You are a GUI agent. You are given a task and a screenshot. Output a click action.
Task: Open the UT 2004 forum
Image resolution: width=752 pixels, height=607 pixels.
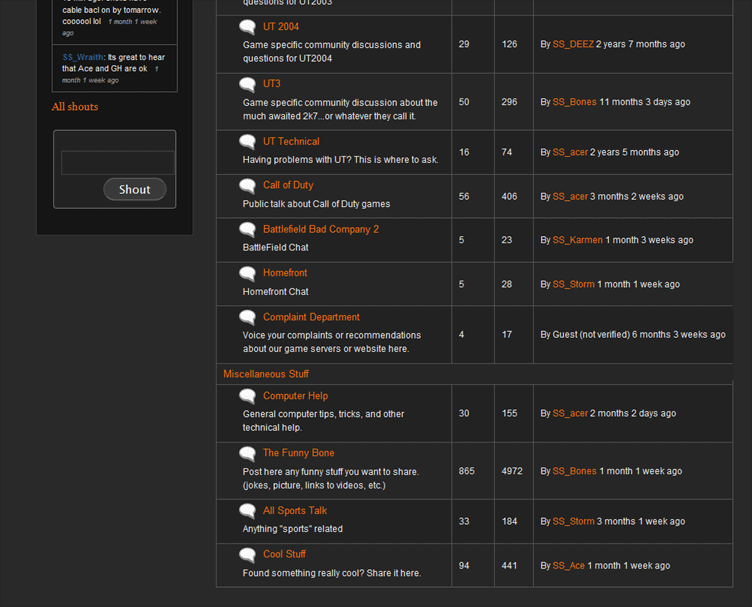(x=281, y=27)
